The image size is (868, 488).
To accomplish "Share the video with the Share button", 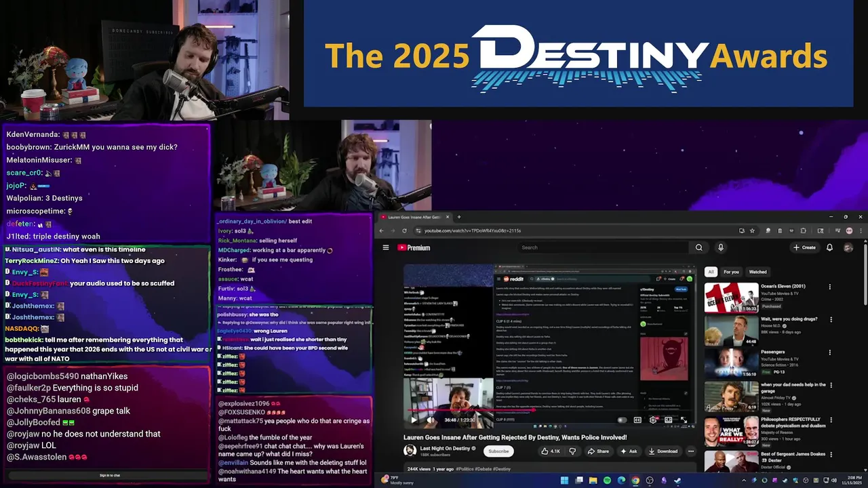I will (x=598, y=451).
